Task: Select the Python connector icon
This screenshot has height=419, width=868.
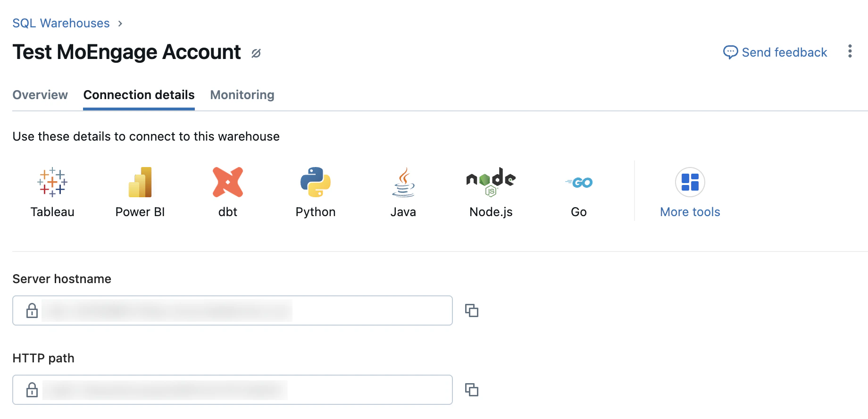Action: (x=316, y=182)
